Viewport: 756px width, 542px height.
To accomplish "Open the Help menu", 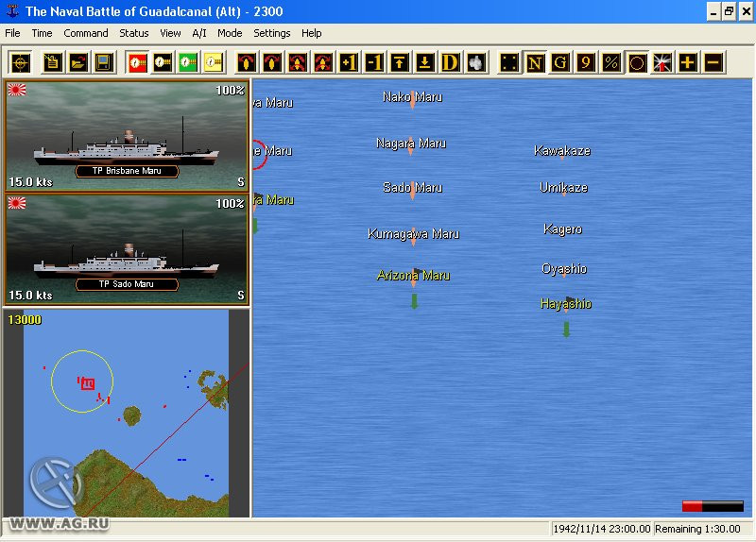I will (x=312, y=33).
